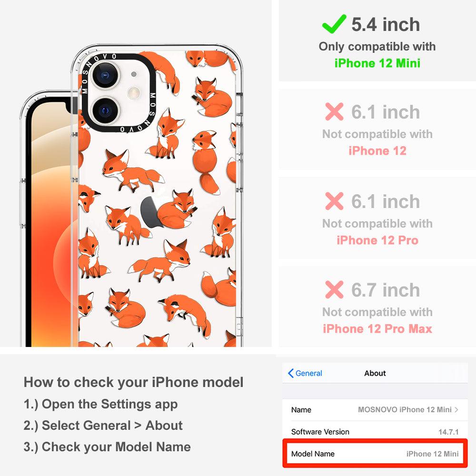Click the fox curled over the Apple logo
Viewport: 476px width, 476px height.
(x=177, y=209)
